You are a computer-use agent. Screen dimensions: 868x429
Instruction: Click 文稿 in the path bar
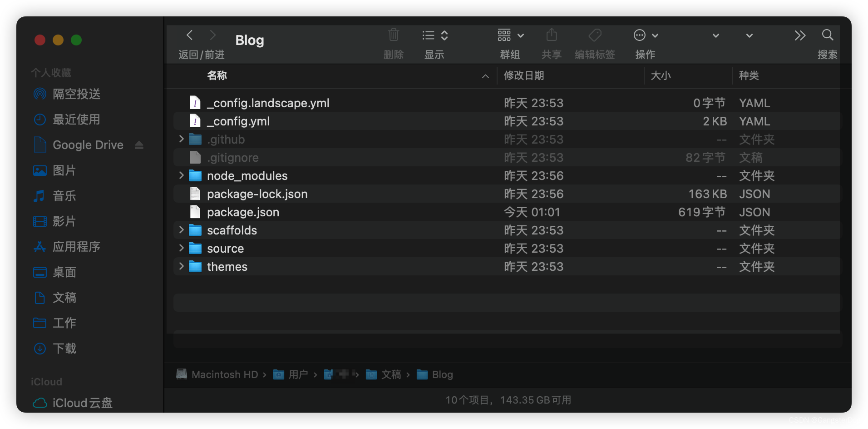tap(384, 374)
